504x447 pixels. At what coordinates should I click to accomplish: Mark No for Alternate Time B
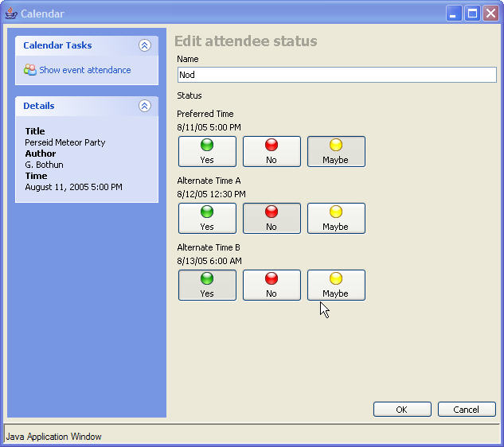click(x=272, y=286)
